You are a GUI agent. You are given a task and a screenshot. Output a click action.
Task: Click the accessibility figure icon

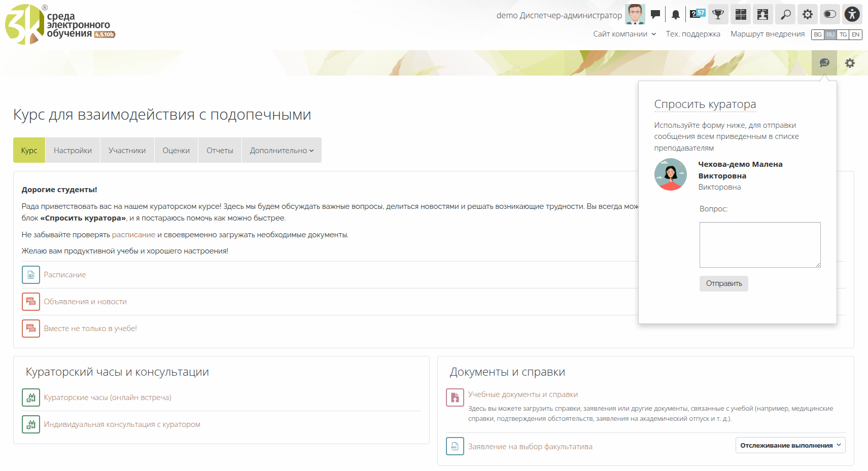(852, 14)
